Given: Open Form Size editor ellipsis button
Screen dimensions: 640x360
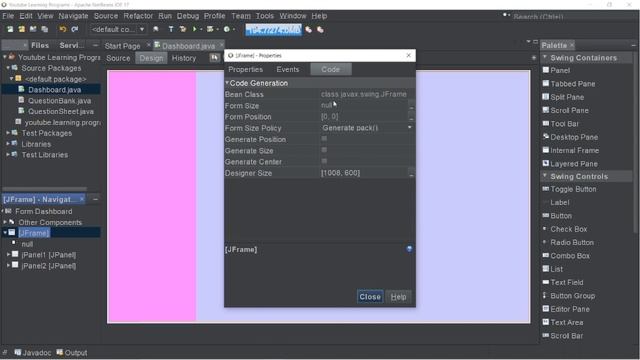Looking at the screenshot, I should [x=411, y=105].
